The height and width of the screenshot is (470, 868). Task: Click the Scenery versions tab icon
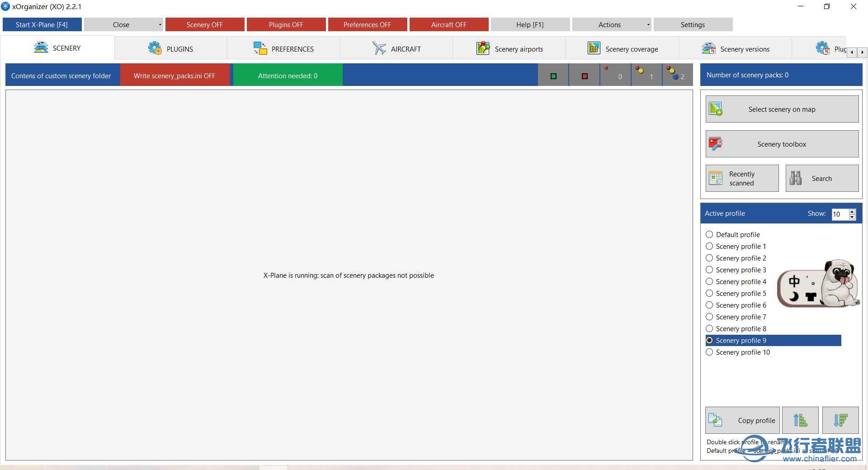[708, 48]
